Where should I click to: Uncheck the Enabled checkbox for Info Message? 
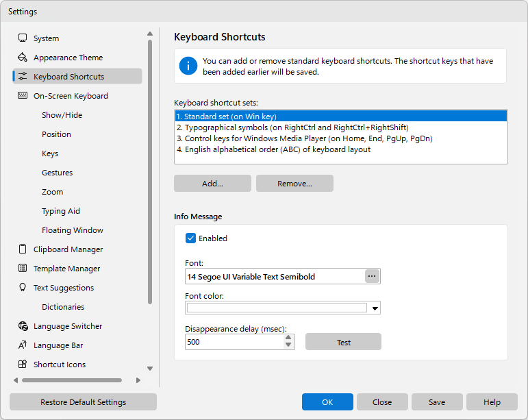point(190,238)
